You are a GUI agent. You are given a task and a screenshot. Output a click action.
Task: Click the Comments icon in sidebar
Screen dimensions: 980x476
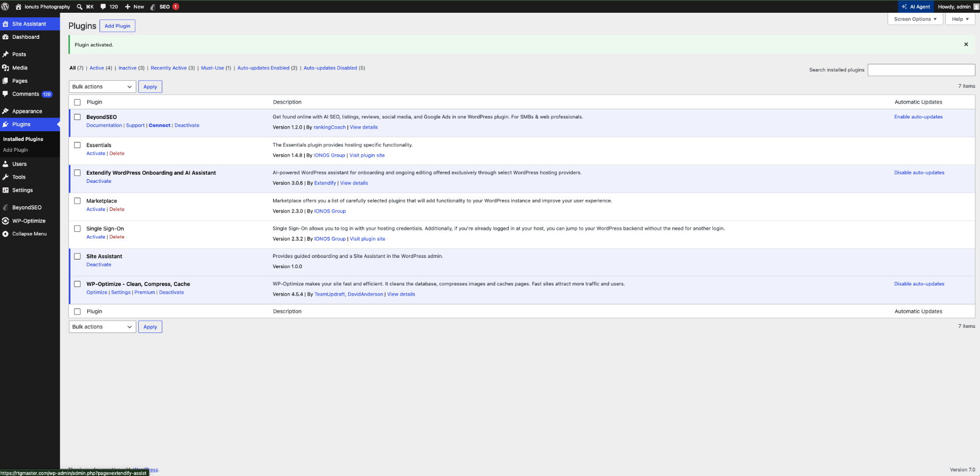(x=6, y=94)
